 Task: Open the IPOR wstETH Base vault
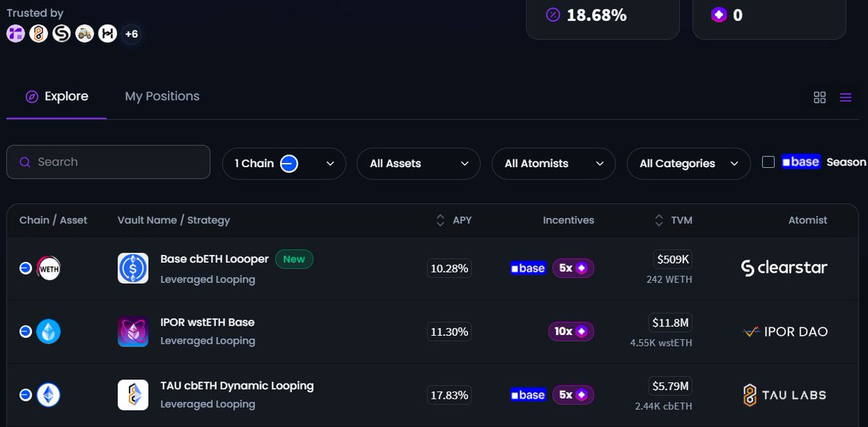[x=207, y=322]
